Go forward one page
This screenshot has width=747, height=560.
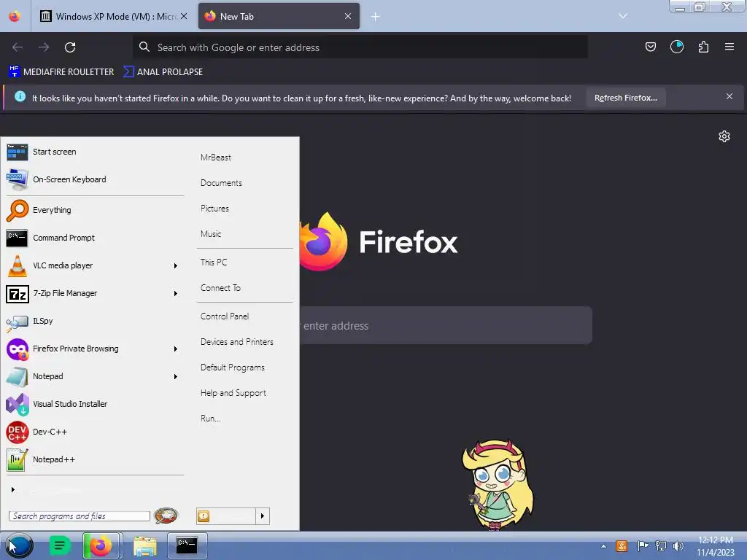click(x=44, y=47)
